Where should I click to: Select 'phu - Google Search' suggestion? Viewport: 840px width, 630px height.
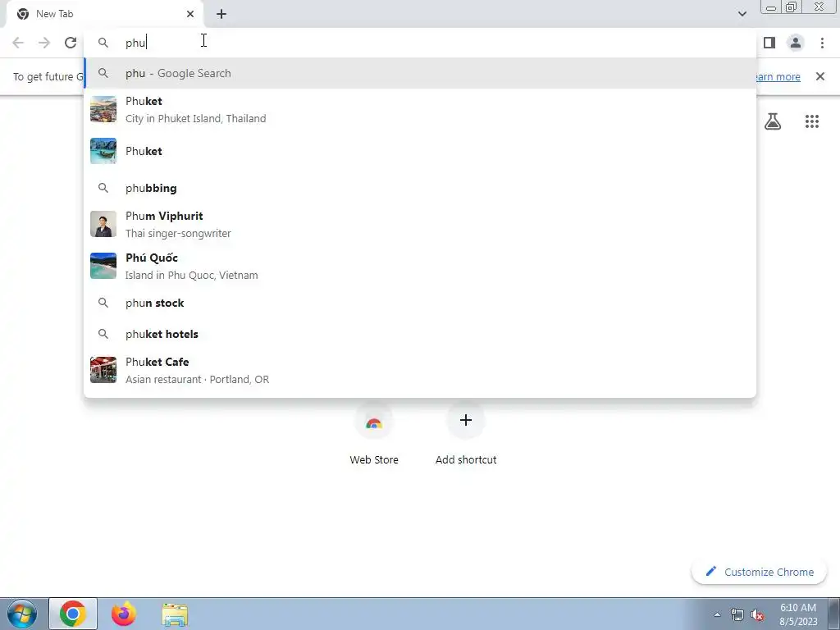[x=420, y=73]
